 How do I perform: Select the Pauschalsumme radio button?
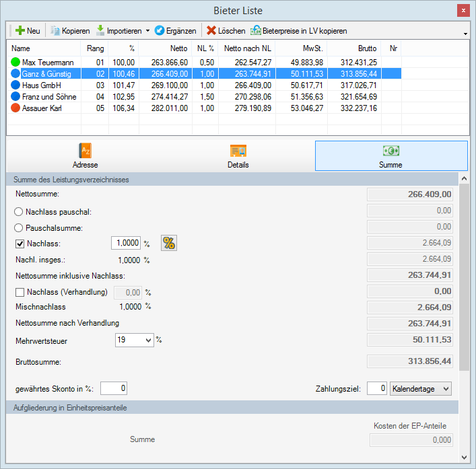(x=19, y=228)
